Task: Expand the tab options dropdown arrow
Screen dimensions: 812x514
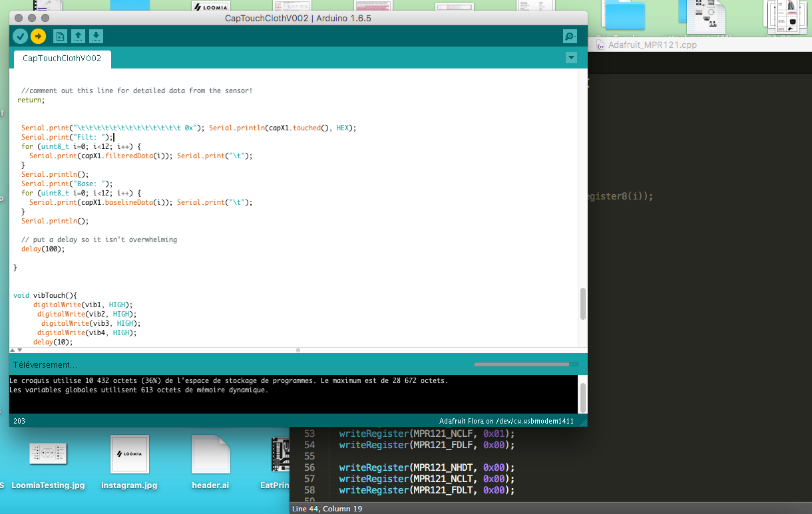Action: point(571,58)
